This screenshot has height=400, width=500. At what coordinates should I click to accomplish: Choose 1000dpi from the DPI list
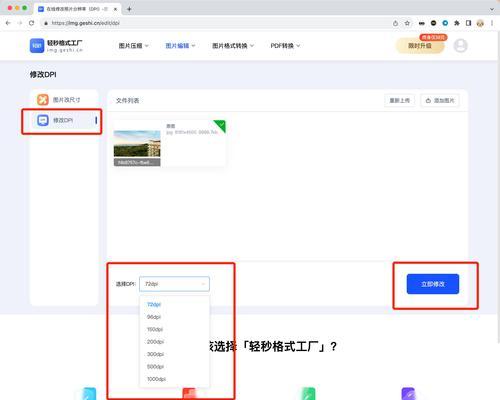(x=174, y=379)
